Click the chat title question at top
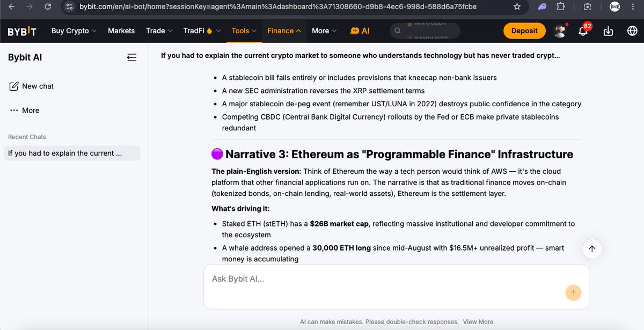 [x=361, y=55]
